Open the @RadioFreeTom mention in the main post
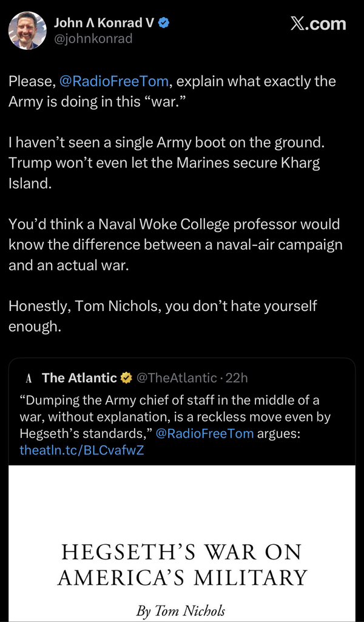 [115, 82]
